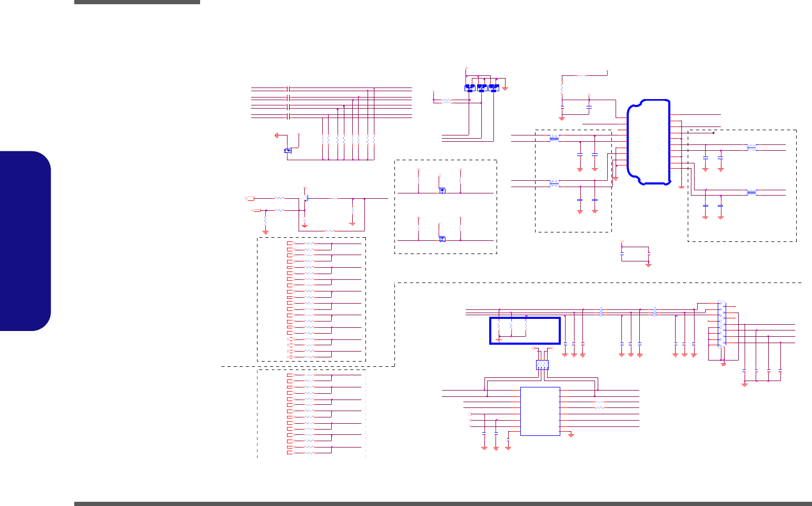
Task: Select the large thick blue-outlined connector symbol
Action: [649, 142]
